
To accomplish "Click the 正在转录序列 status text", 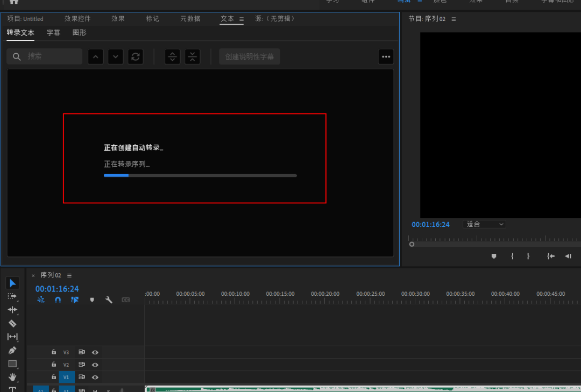I will [x=127, y=164].
